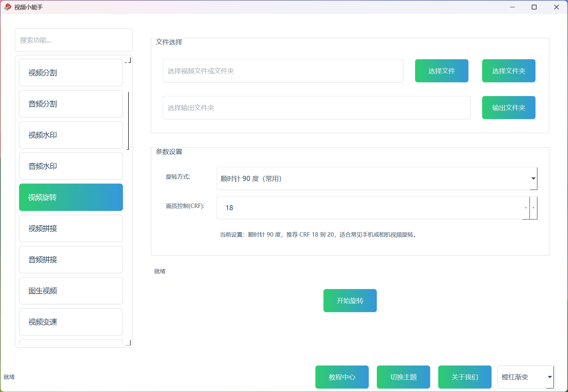The image size is (568, 392).
Task: Increase the CRF value with right stepper
Action: [x=533, y=208]
